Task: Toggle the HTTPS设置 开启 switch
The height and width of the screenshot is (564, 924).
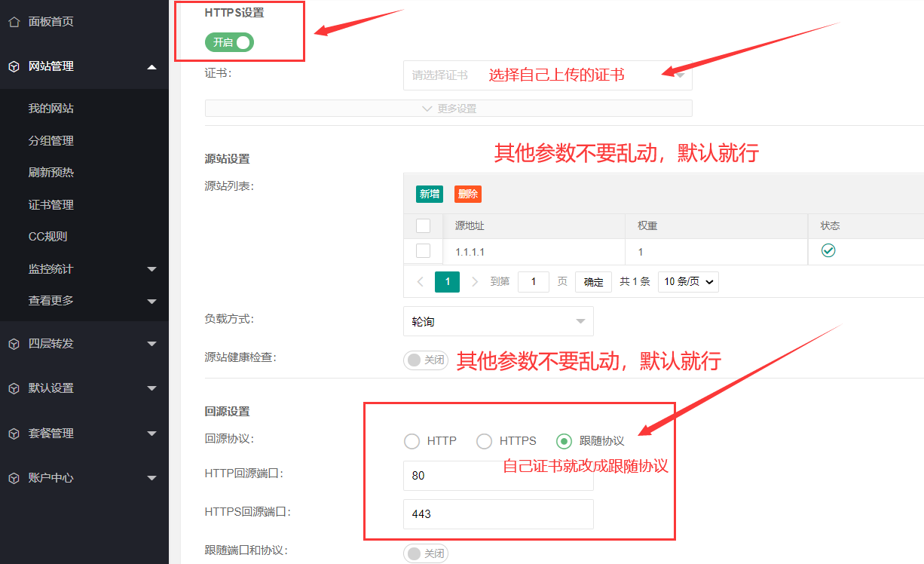Action: click(x=229, y=42)
